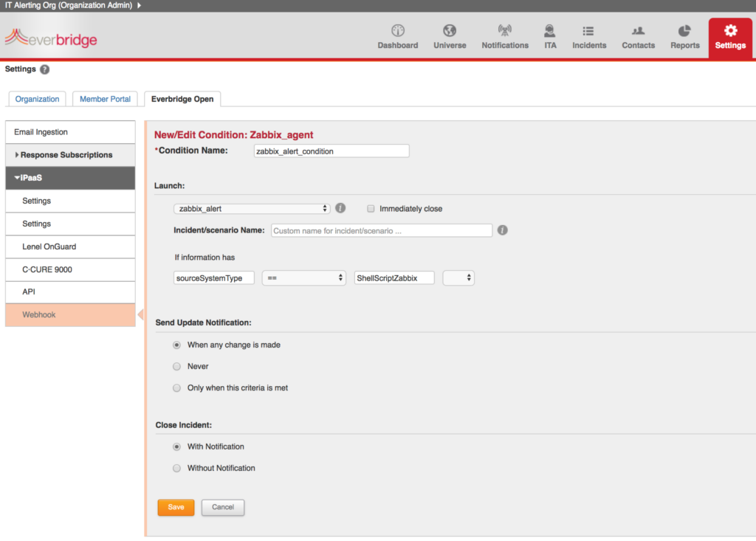Viewport: 756px width, 541px height.
Task: Open the == operator dropdown
Action: click(x=303, y=278)
